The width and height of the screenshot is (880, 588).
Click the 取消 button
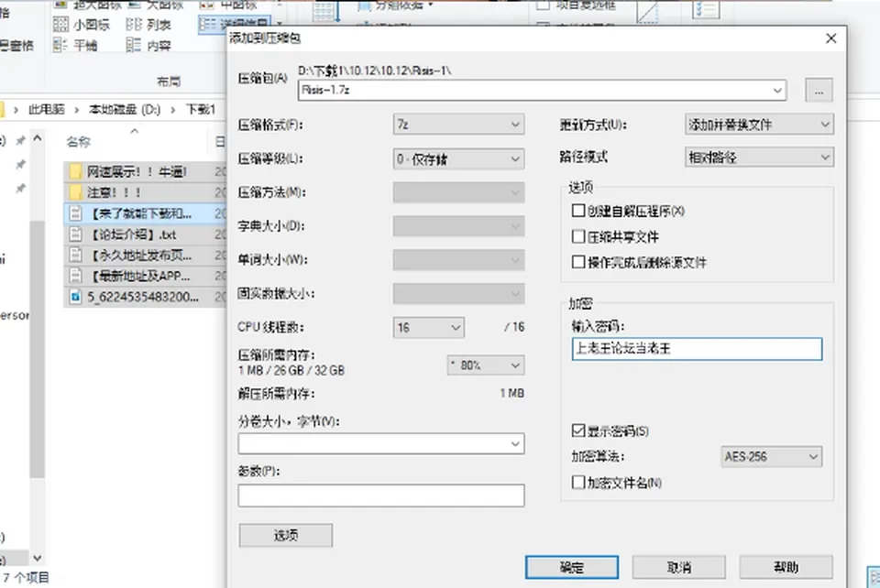(x=679, y=567)
